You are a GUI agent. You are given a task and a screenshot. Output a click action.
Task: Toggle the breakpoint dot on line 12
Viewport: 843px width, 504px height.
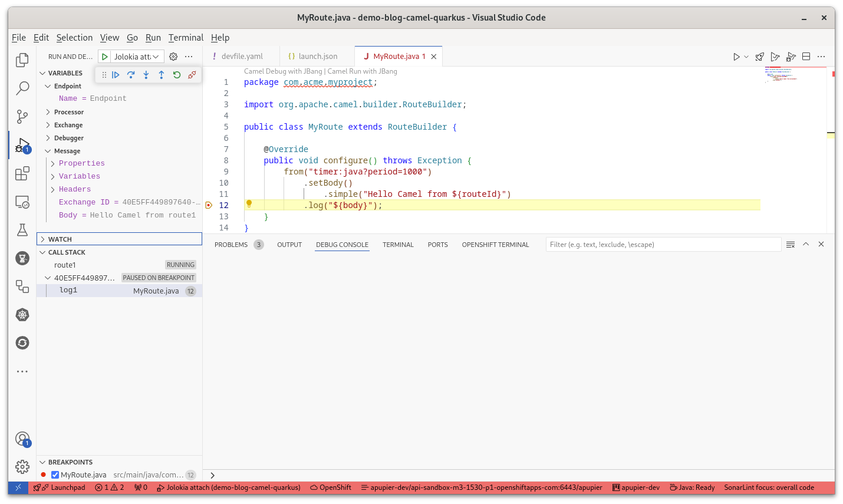click(x=209, y=205)
